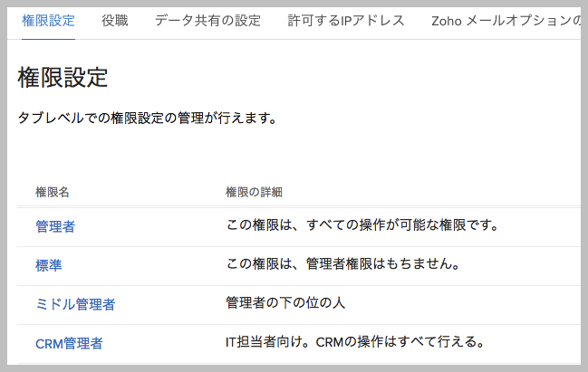
Task: Click the large 権限設定 page heading
Action: pyautogui.click(x=63, y=78)
